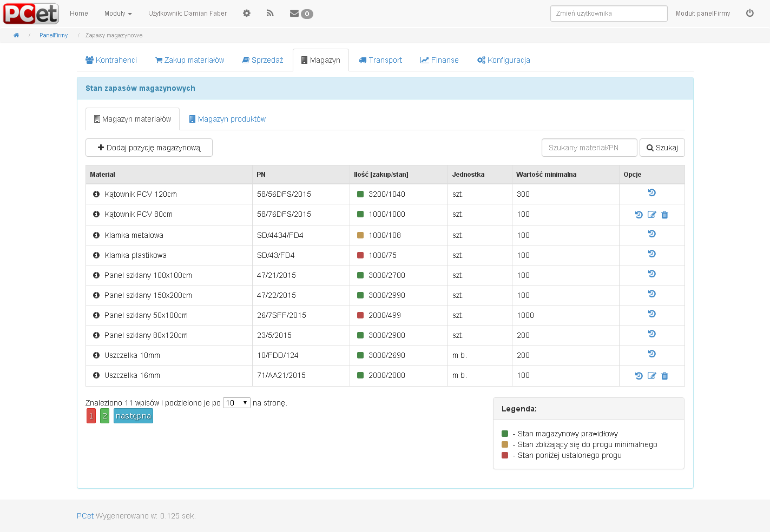This screenshot has width=770, height=532.
Task: Show info icon for Kątownik PCV 120cm
Action: click(x=96, y=194)
